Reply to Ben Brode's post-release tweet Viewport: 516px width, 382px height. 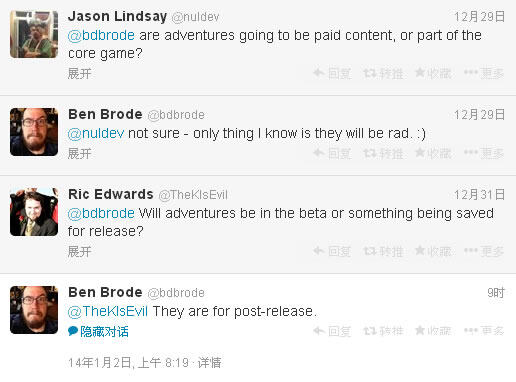pyautogui.click(x=332, y=331)
